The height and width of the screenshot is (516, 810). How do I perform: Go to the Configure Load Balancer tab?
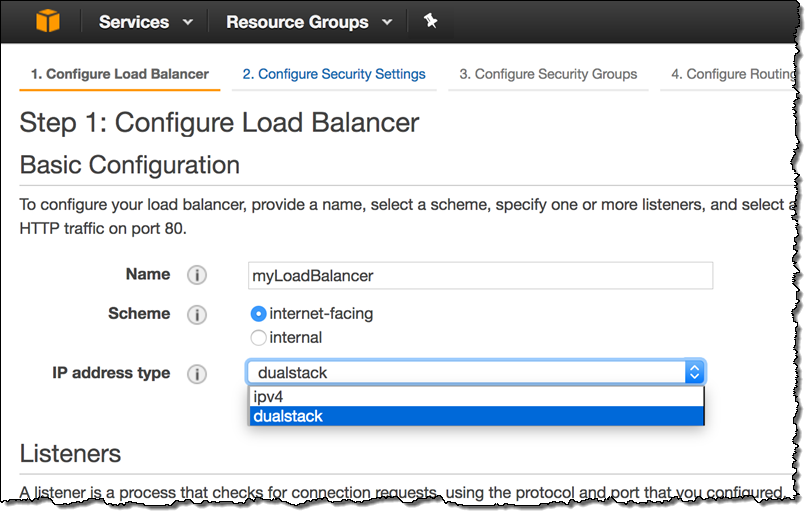119,74
